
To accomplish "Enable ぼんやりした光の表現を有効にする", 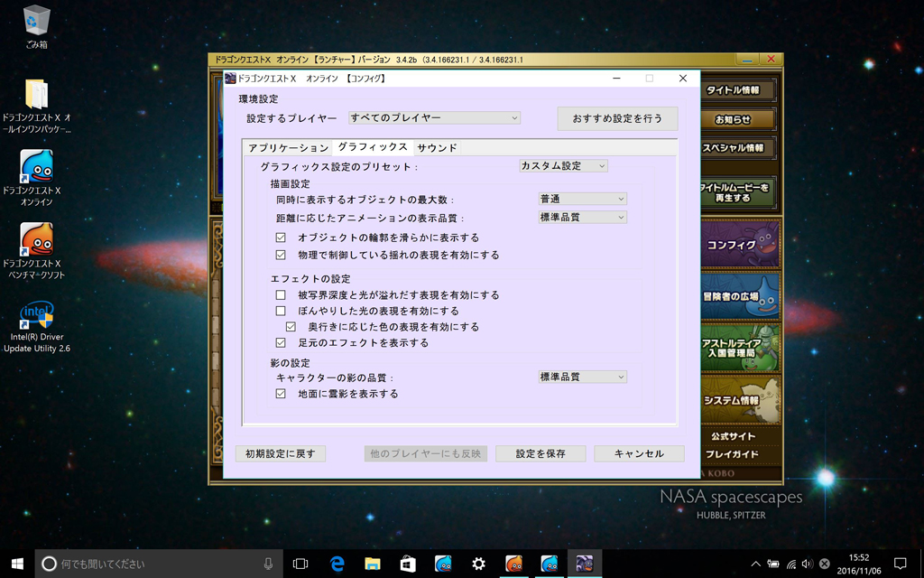I will click(x=281, y=311).
